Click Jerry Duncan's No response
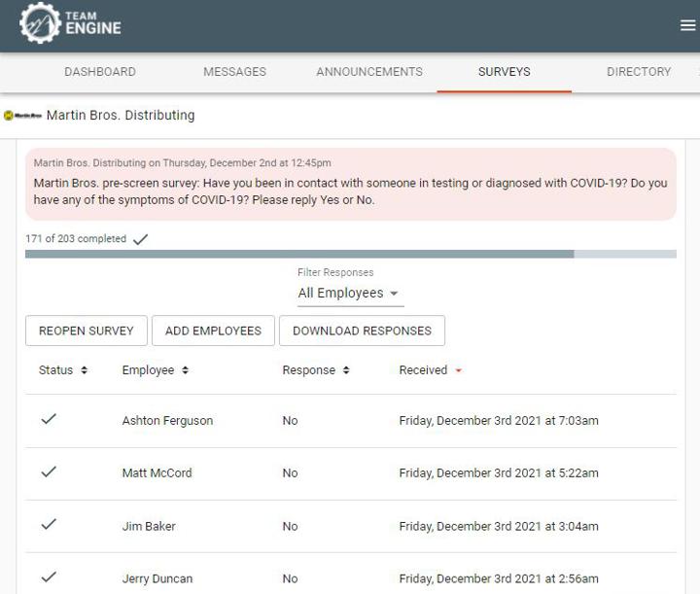Screen dimensions: 700x594 coord(290,578)
